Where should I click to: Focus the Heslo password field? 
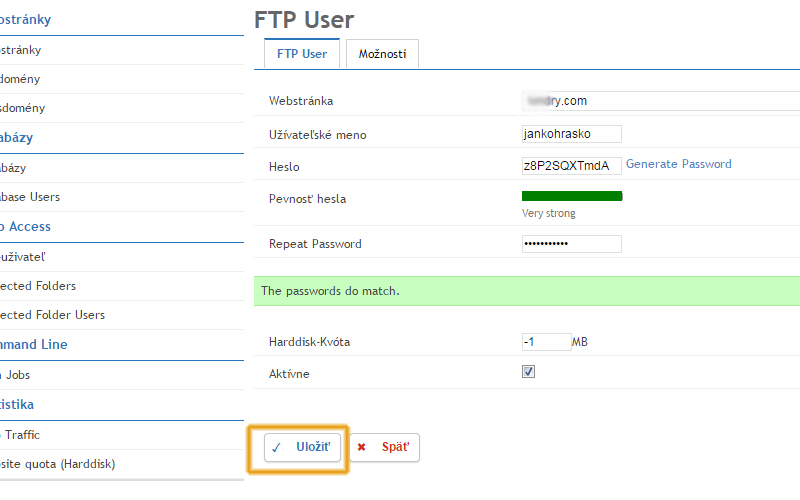[x=571, y=165]
